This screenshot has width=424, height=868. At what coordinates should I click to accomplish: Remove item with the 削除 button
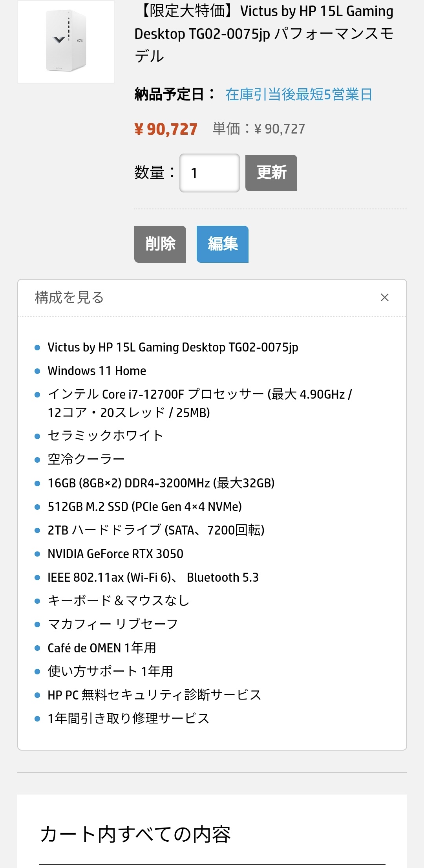click(x=160, y=244)
